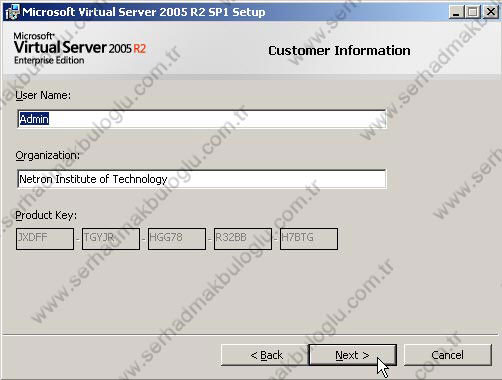The width and height of the screenshot is (502, 380).
Task: Click the Customer Information heading
Action: (x=339, y=51)
